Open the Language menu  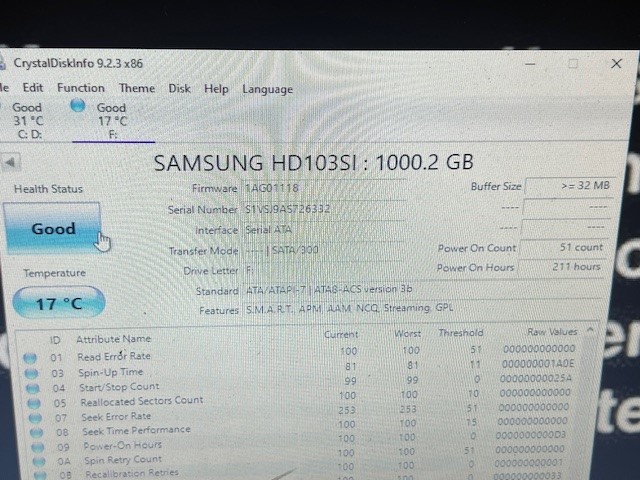(267, 89)
